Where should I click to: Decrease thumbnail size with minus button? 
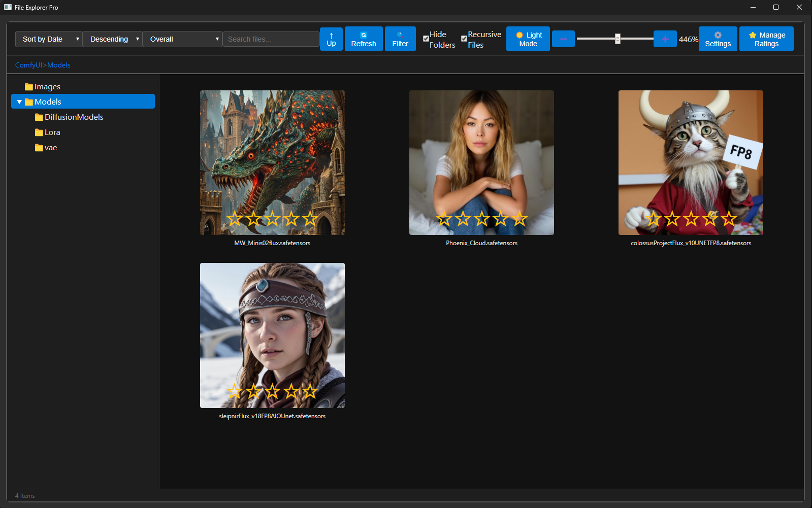pyautogui.click(x=563, y=39)
